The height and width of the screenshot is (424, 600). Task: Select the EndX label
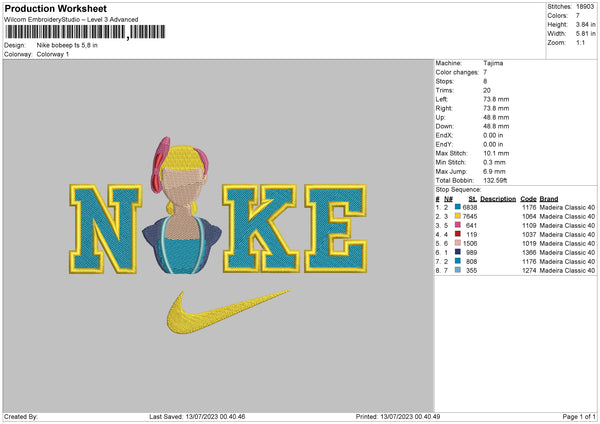click(444, 135)
